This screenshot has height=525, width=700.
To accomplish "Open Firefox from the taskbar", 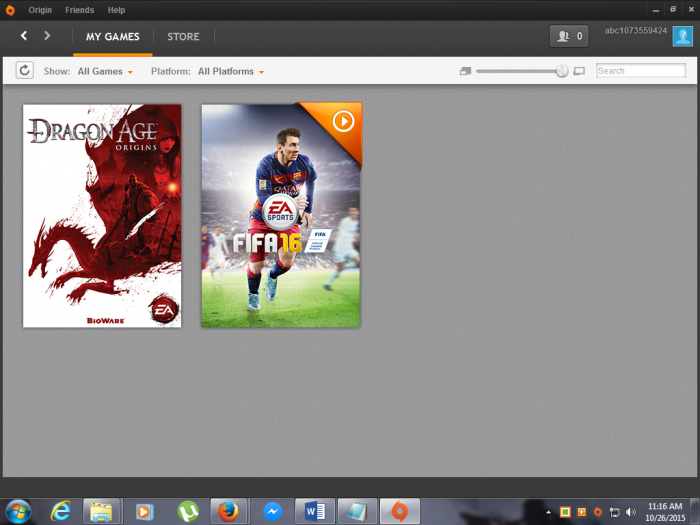I will pos(228,512).
